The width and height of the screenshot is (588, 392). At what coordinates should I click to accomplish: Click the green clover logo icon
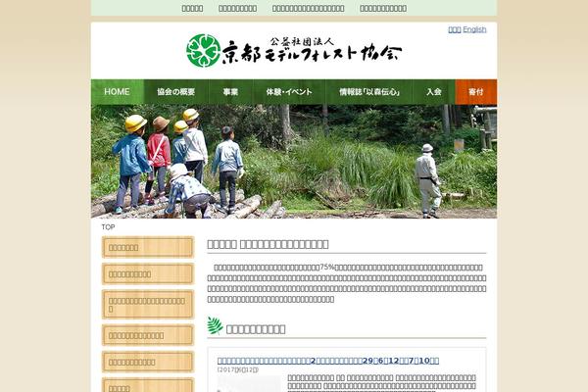click(x=203, y=51)
